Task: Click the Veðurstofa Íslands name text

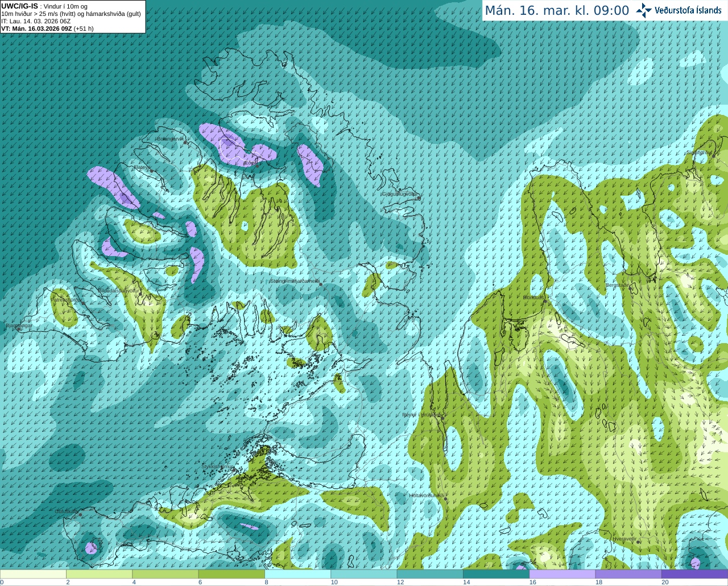Action: [x=688, y=10]
